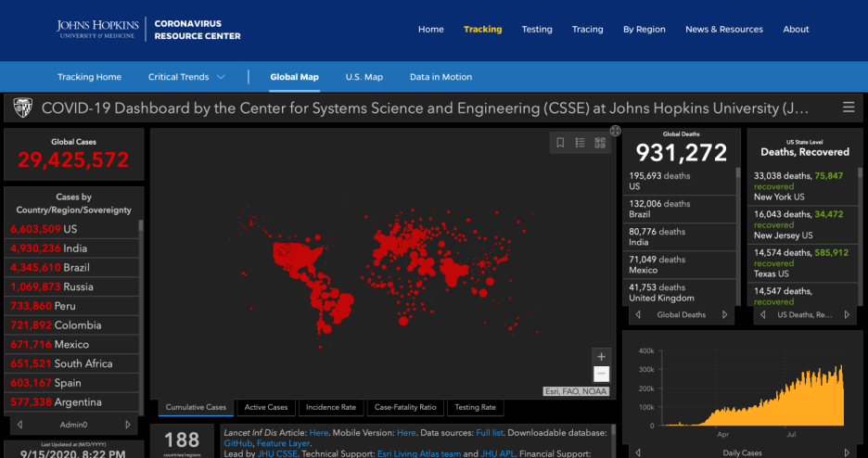Select Spain in country cases list
This screenshot has height=458, width=868.
(x=71, y=383)
